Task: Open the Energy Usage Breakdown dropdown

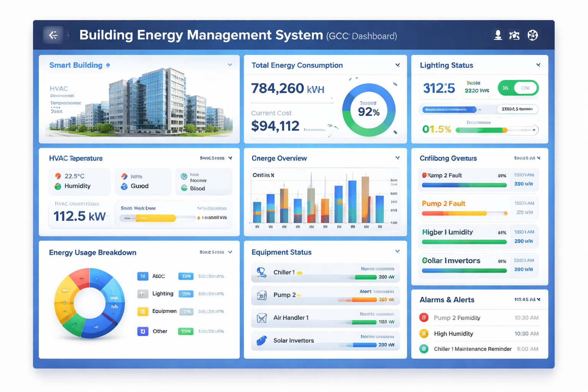Action: [230, 252]
